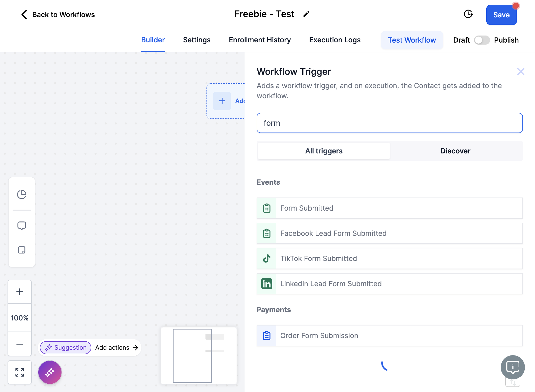Open the AI assistant sparkle button
Screen dimensions: 535x392
(x=50, y=372)
